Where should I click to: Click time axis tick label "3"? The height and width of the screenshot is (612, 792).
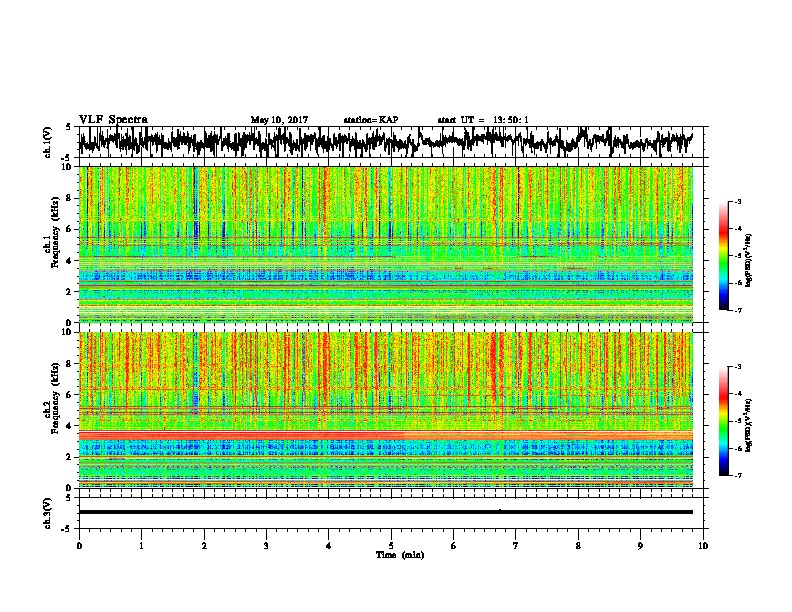click(x=266, y=546)
